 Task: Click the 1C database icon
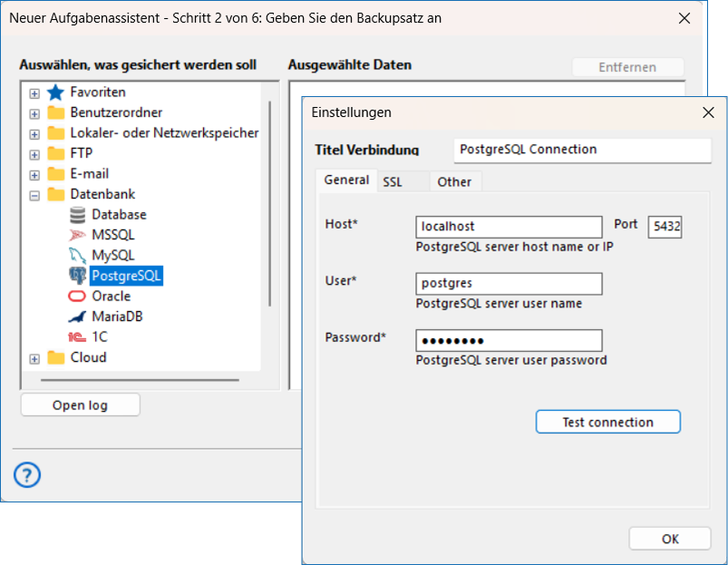[78, 336]
